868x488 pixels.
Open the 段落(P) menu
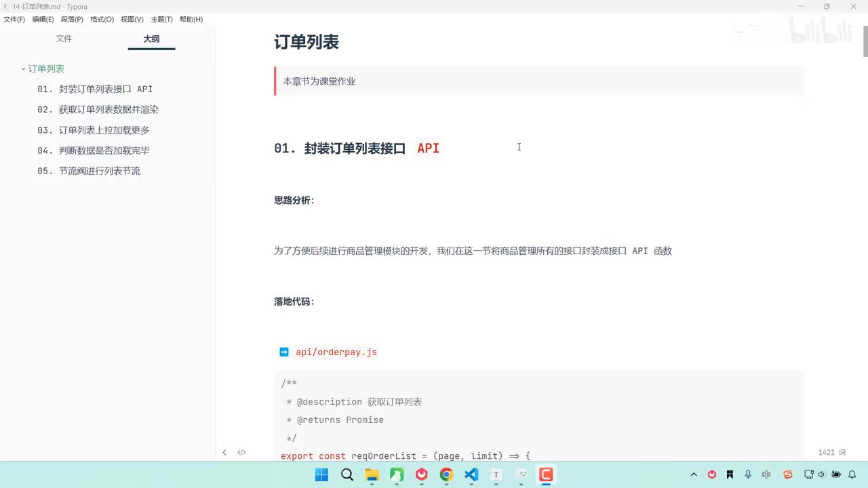click(x=72, y=20)
